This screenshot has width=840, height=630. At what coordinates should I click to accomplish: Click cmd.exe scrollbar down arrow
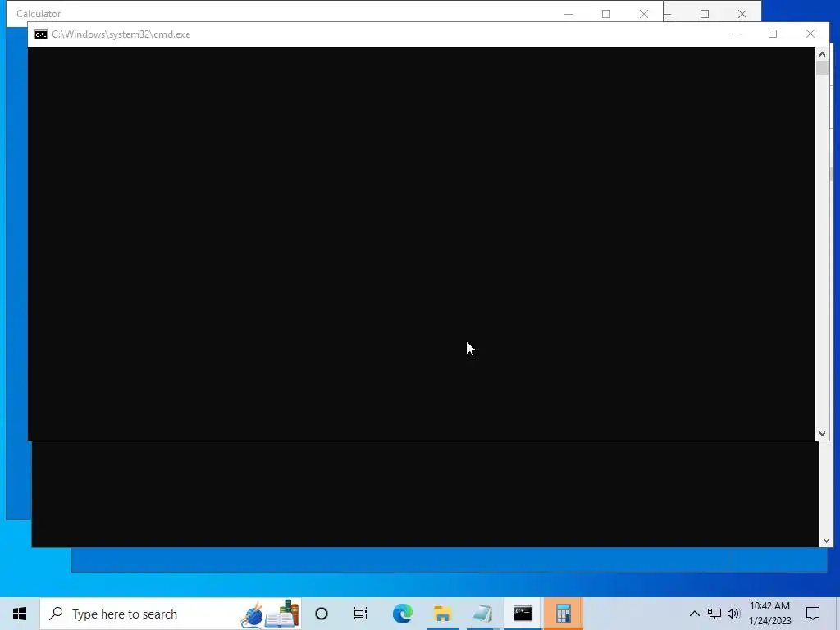coord(822,434)
